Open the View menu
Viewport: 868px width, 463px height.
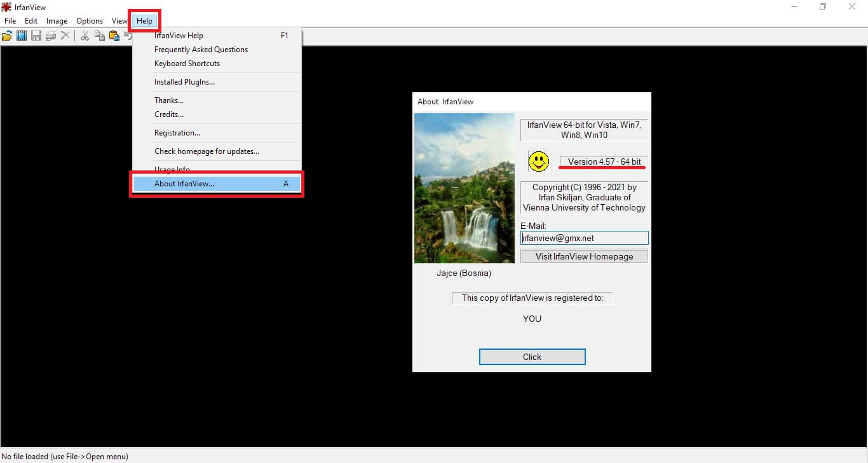(x=119, y=21)
